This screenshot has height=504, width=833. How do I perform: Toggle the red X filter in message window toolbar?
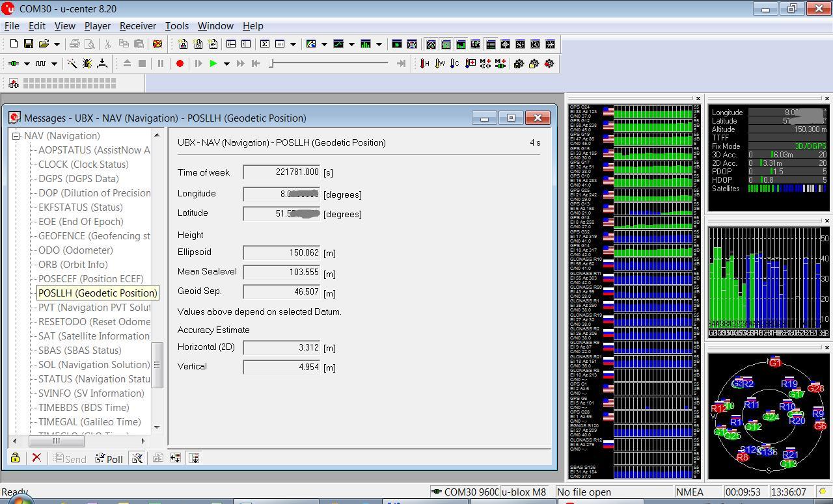tap(36, 458)
